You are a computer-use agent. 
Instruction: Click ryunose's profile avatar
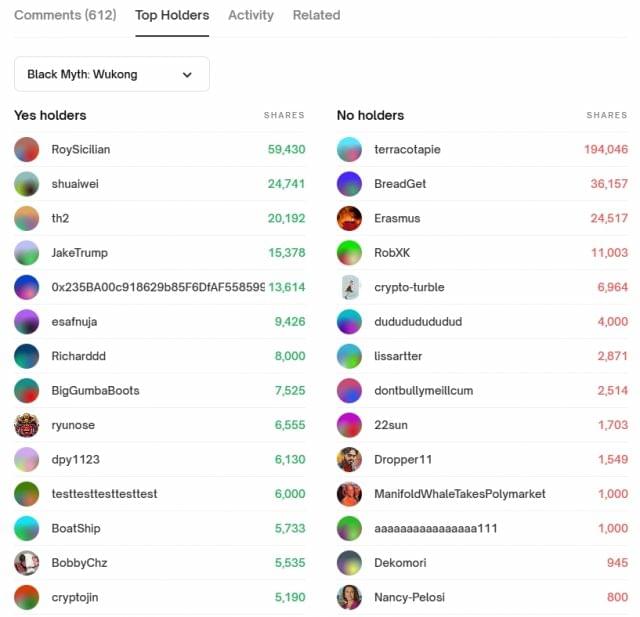(x=27, y=425)
